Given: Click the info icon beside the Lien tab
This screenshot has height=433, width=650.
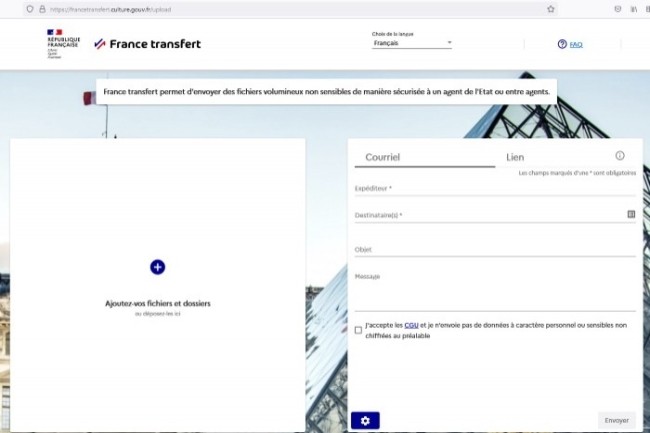Looking at the screenshot, I should tap(620, 156).
